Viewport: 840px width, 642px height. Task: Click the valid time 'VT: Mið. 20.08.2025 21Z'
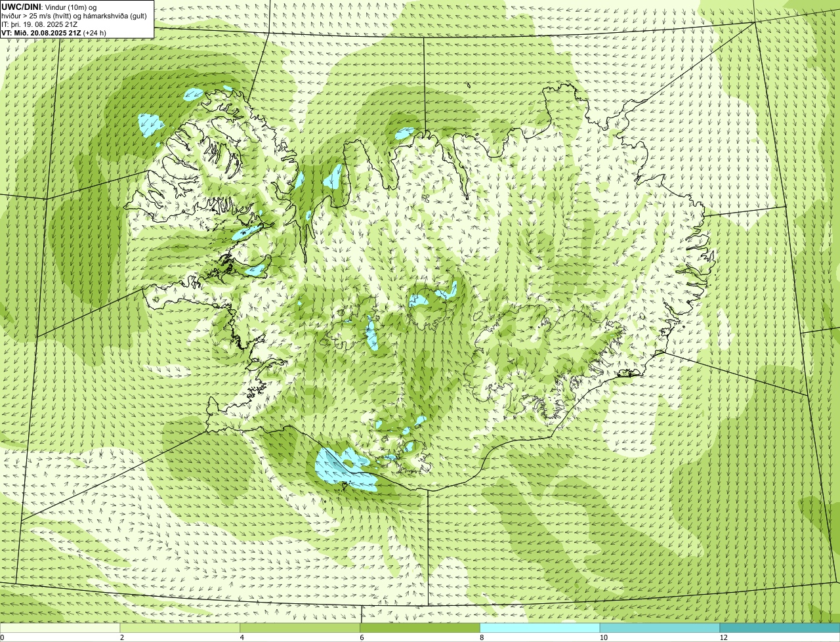point(42,32)
